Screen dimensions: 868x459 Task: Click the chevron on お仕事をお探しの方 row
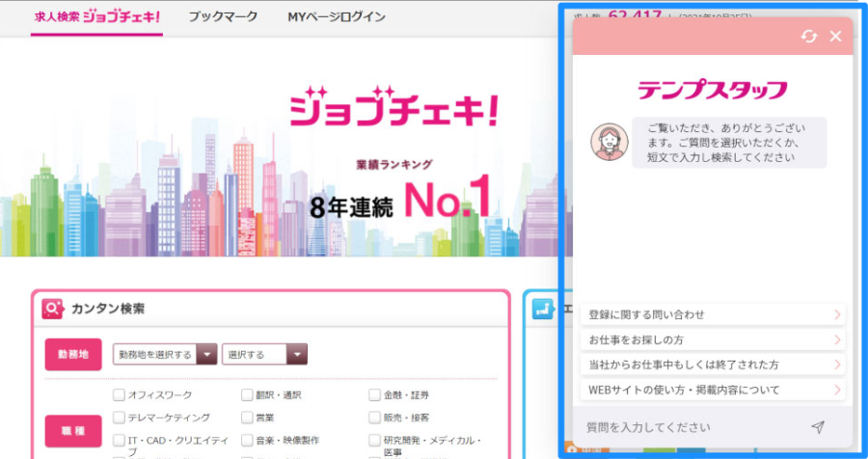[837, 339]
